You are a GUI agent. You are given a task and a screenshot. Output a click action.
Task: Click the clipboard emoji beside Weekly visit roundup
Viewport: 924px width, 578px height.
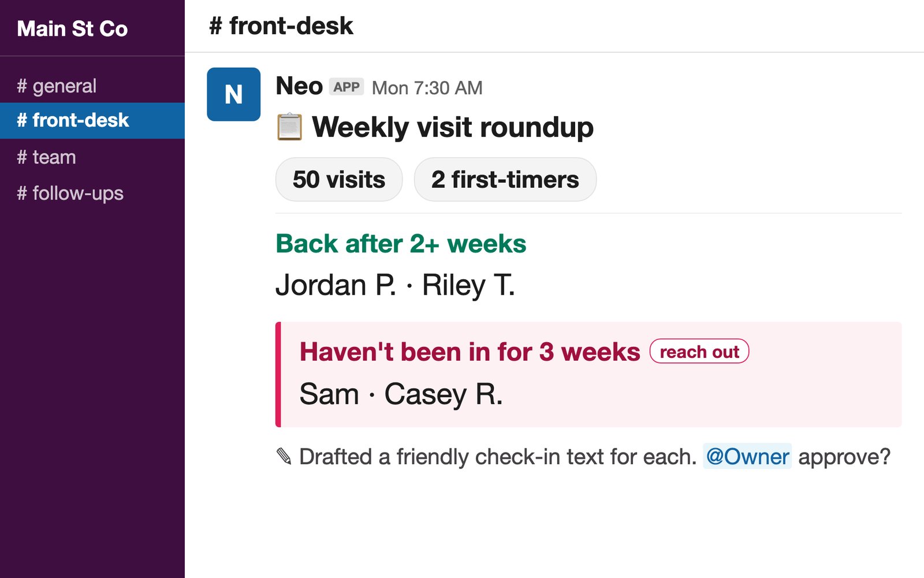[289, 127]
